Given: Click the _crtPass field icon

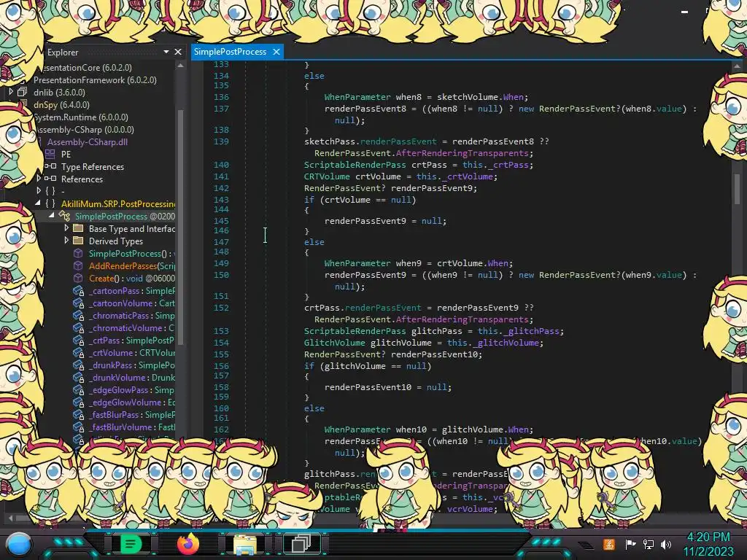Looking at the screenshot, I should (78, 340).
